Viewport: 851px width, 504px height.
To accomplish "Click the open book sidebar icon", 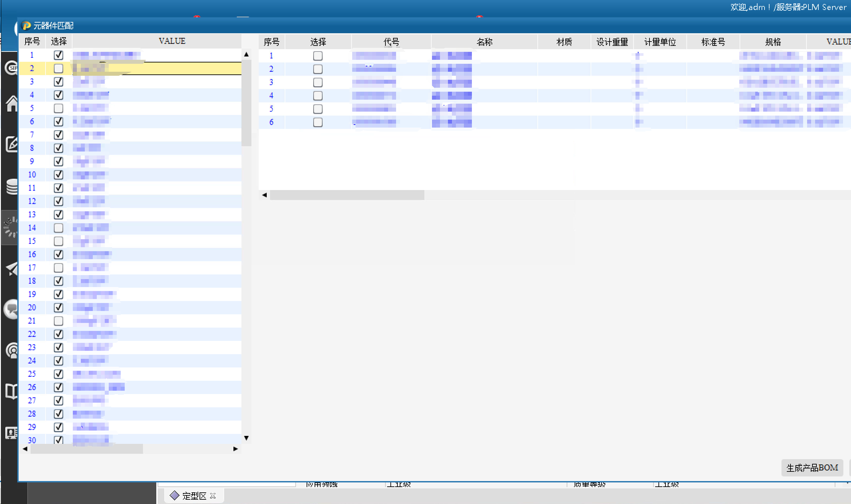I will (x=12, y=391).
